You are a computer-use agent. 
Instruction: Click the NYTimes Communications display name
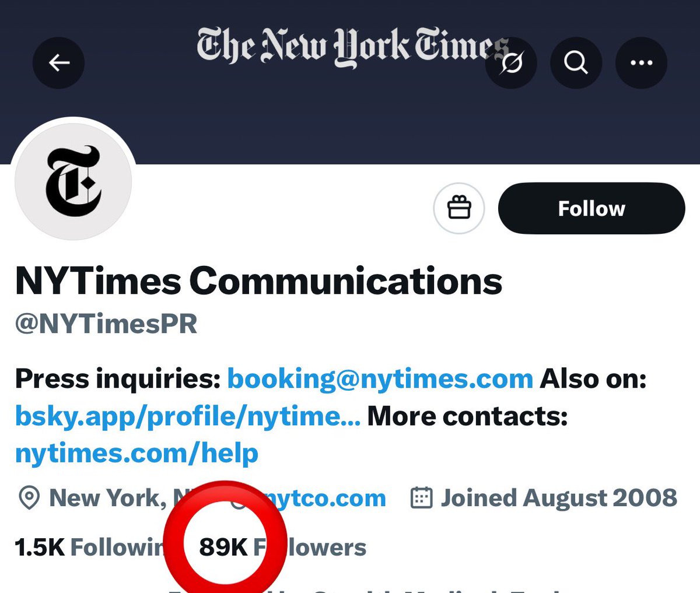point(258,281)
